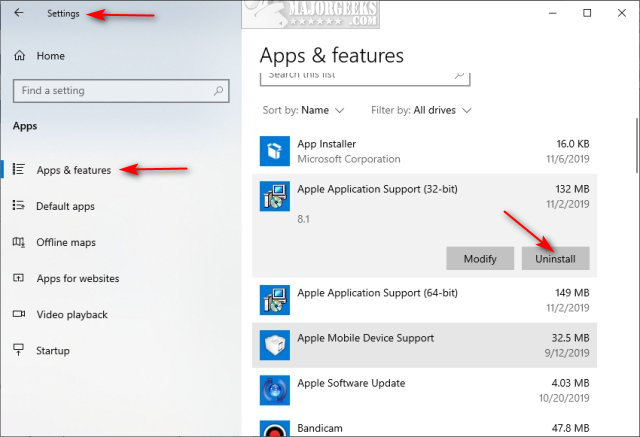Click the Apps for websites icon
The height and width of the screenshot is (437, 640).
click(x=18, y=278)
